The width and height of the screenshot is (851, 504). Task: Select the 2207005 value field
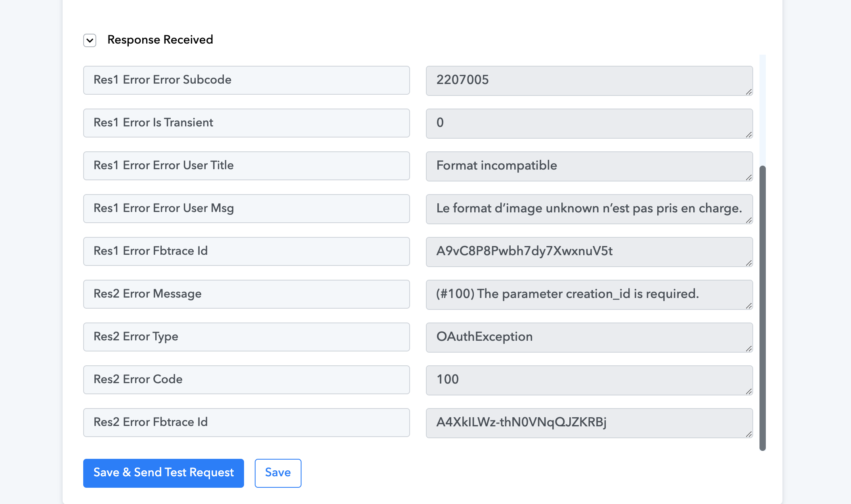tap(590, 81)
